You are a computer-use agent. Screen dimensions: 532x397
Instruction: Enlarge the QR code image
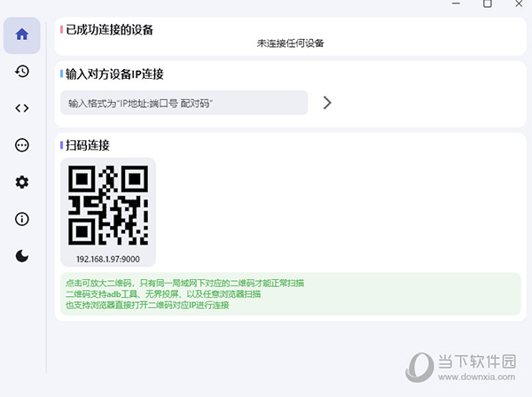point(108,205)
